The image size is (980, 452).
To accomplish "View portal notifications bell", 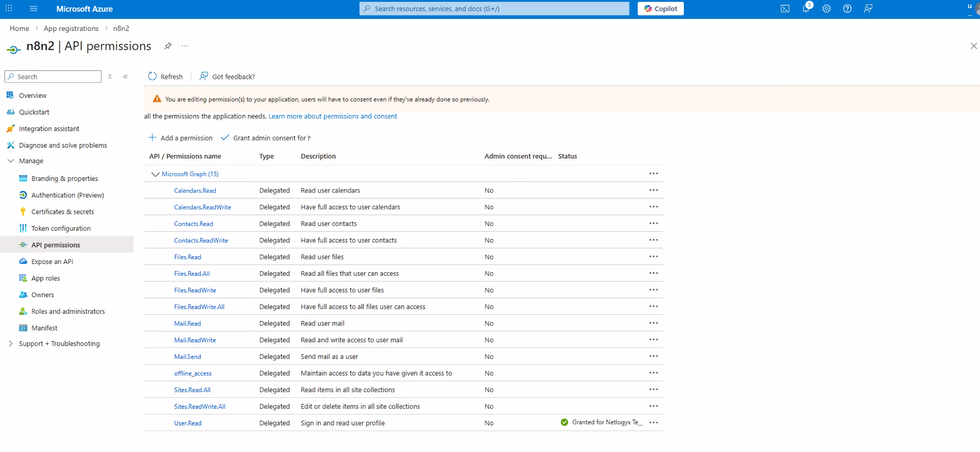I will pos(806,8).
